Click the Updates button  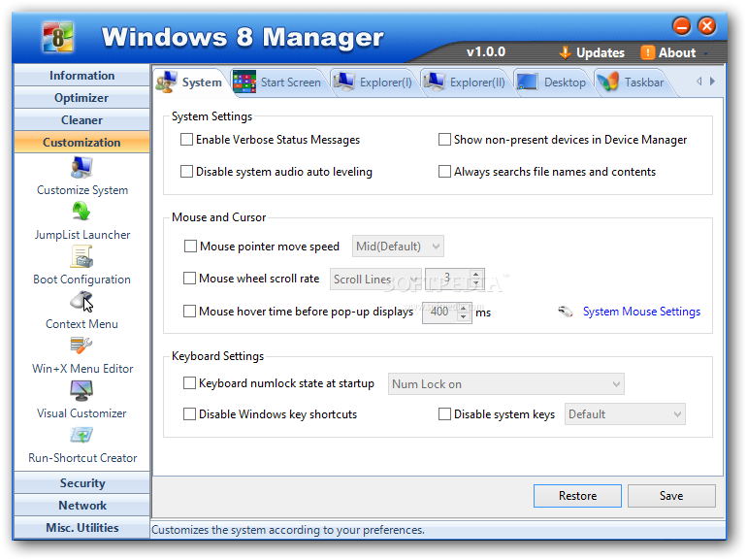[x=592, y=52]
